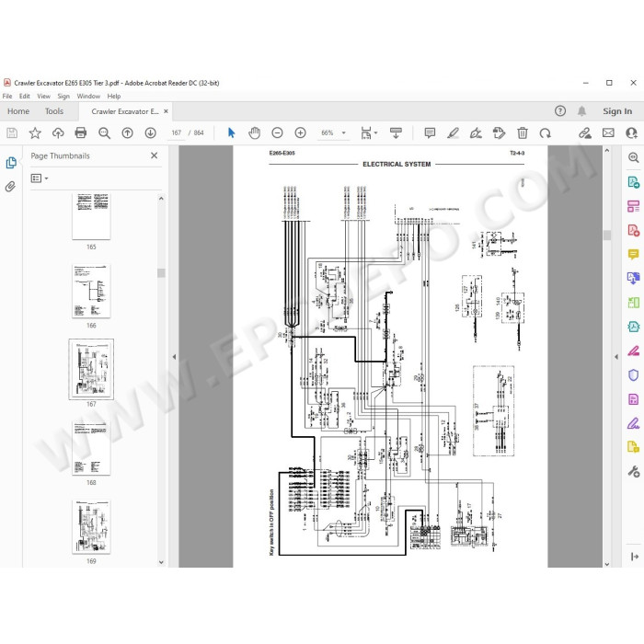This screenshot has width=644, height=644.
Task: Add a sticky note comment
Action: (x=430, y=133)
